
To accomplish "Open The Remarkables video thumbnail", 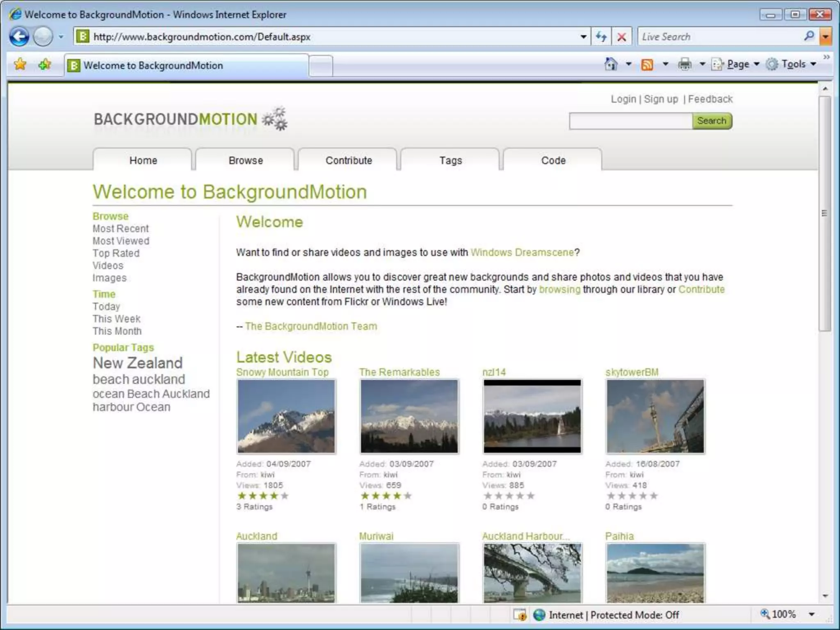I will [409, 416].
